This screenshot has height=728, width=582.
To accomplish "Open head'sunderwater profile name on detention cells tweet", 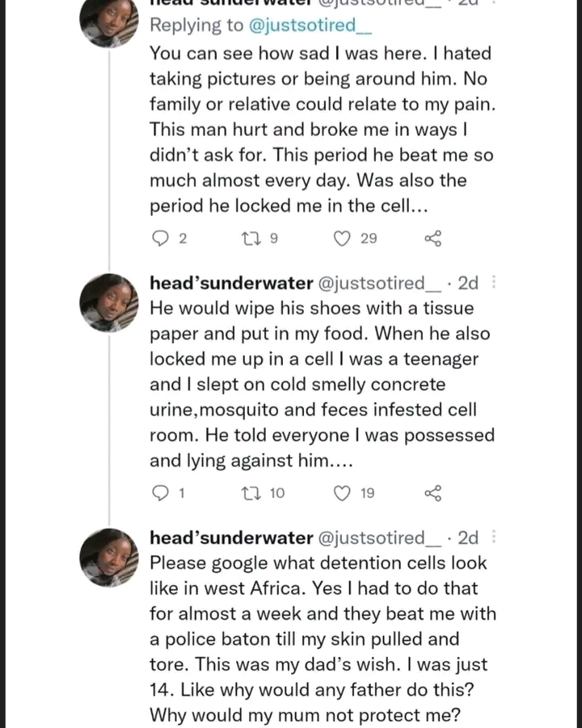I will pyautogui.click(x=231, y=538).
